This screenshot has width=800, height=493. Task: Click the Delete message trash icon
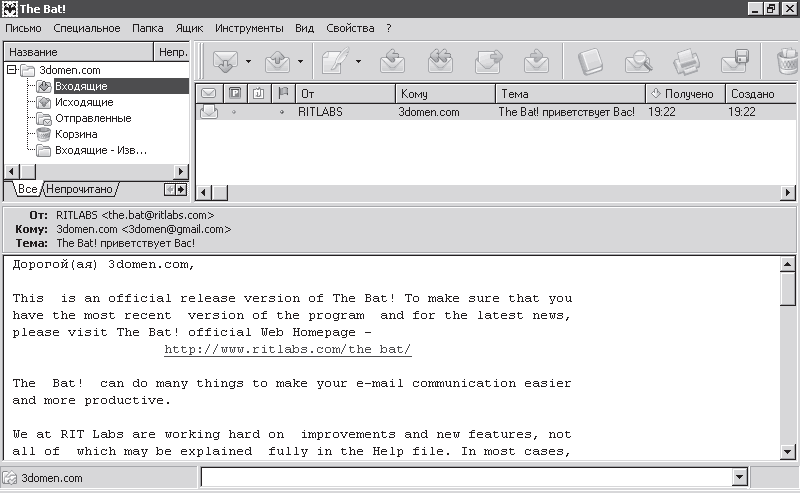click(x=786, y=62)
